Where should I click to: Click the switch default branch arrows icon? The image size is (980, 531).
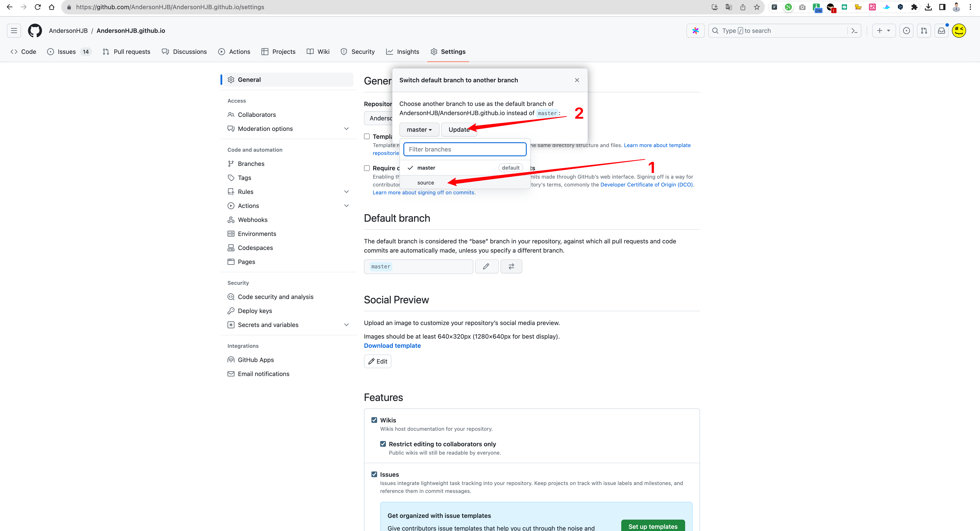tap(511, 266)
